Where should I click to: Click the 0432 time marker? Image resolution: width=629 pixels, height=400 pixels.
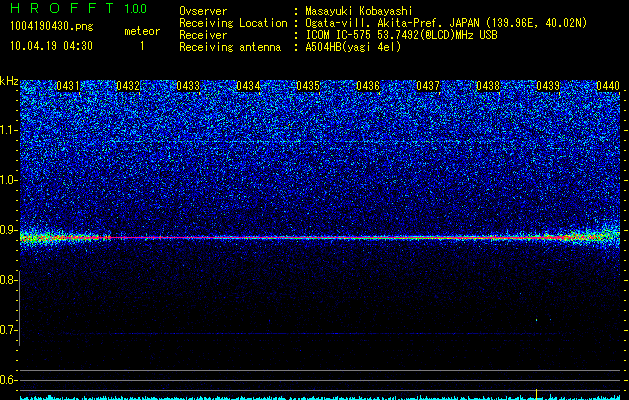tap(128, 86)
